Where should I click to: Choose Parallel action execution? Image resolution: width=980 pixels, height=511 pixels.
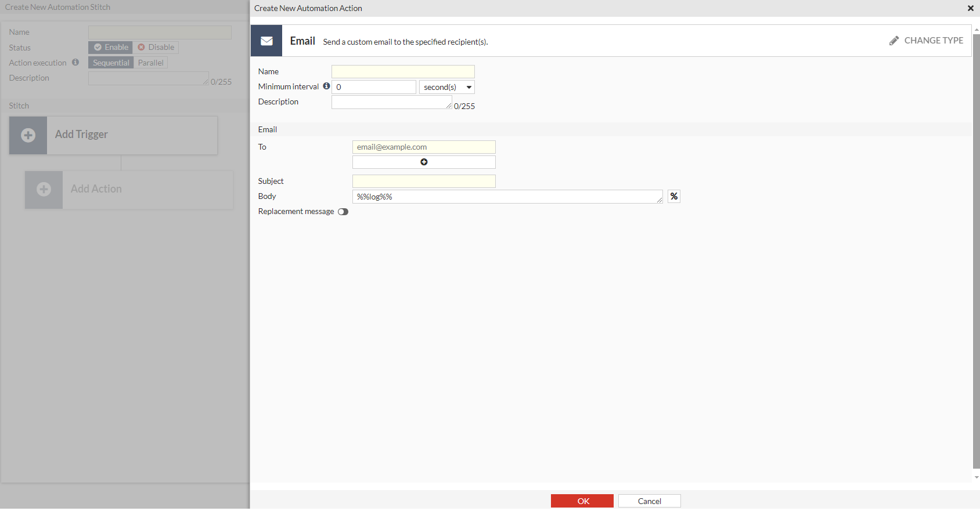[x=151, y=63]
